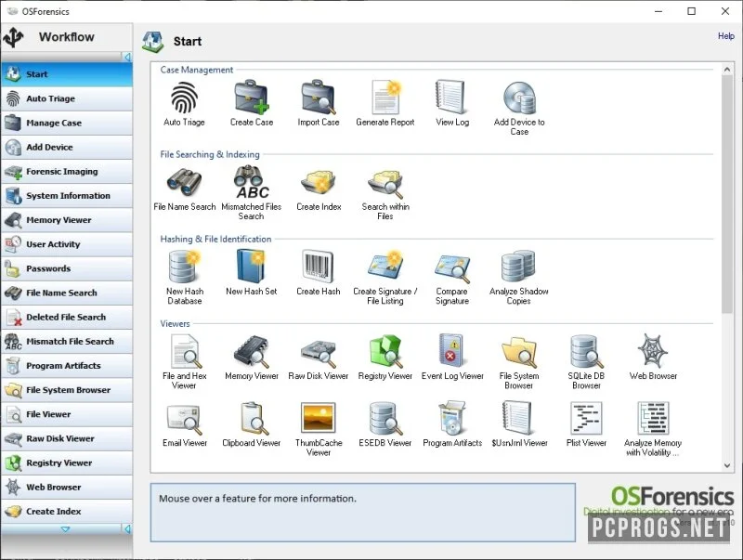Click the Create Case briefcase icon
Viewport: 743px width, 560px height.
[x=252, y=98]
